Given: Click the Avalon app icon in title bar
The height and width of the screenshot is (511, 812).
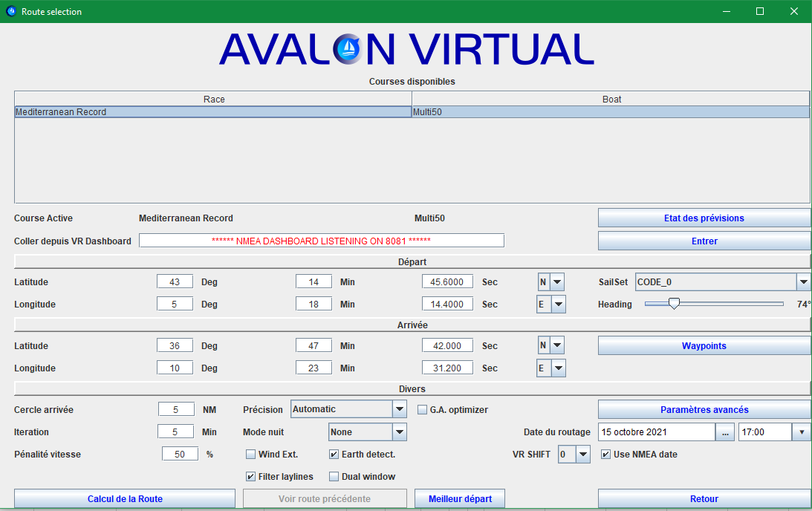Looking at the screenshot, I should pyautogui.click(x=11, y=11).
